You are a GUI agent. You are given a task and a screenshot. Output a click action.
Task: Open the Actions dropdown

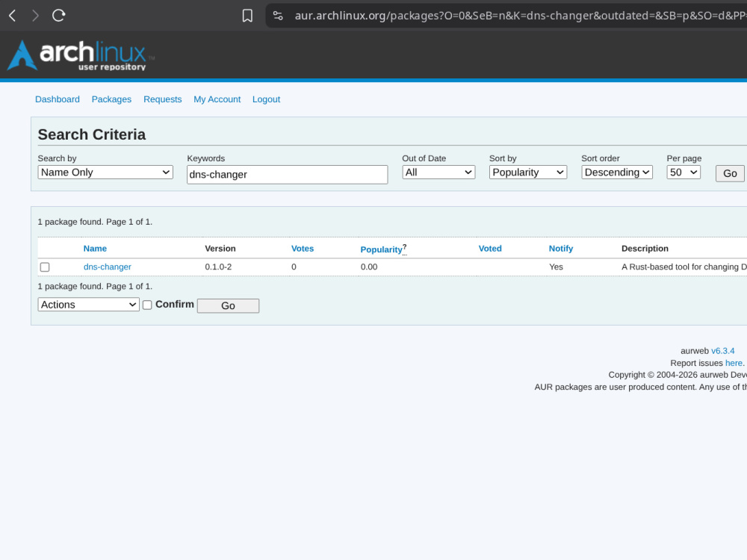click(89, 305)
